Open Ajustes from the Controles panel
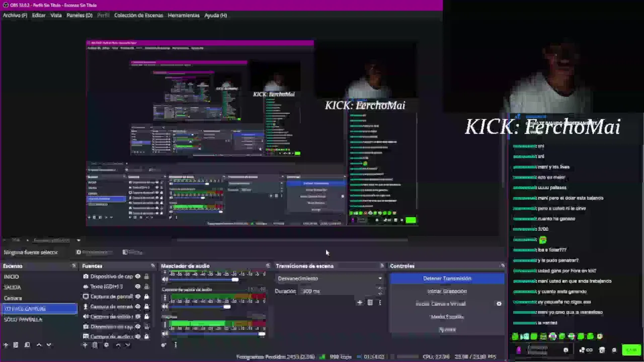Viewport: 644px width, 362px height. click(447, 329)
